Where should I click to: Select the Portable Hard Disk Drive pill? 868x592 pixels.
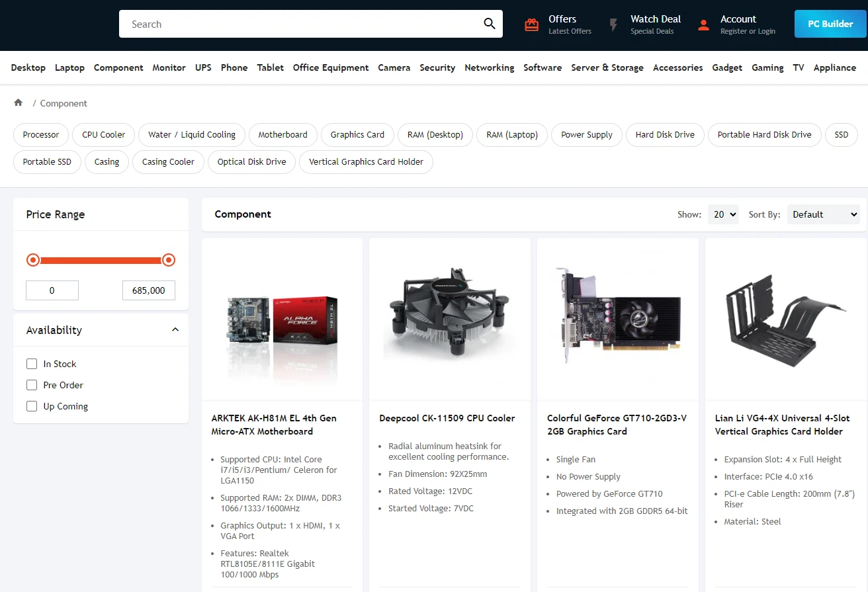coord(764,134)
